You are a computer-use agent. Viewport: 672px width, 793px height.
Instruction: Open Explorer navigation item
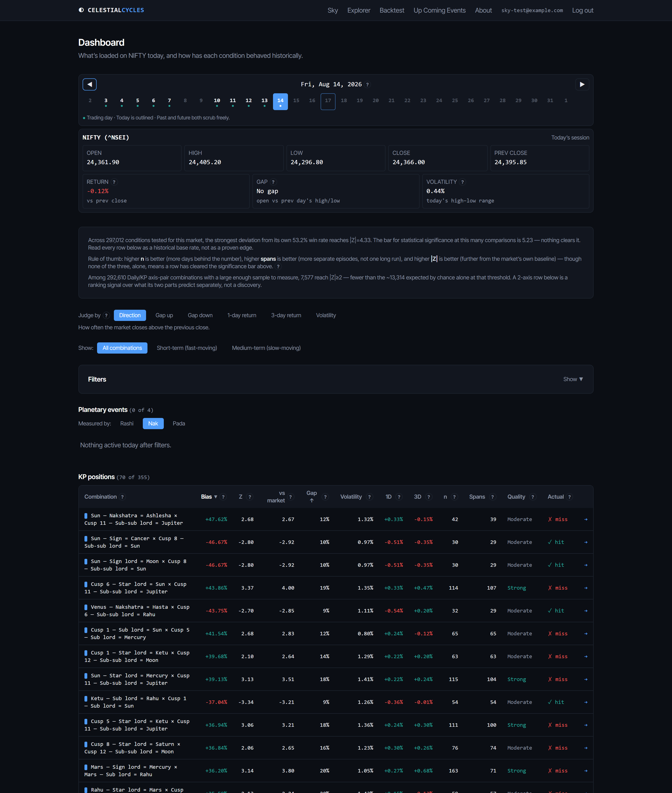click(x=358, y=10)
